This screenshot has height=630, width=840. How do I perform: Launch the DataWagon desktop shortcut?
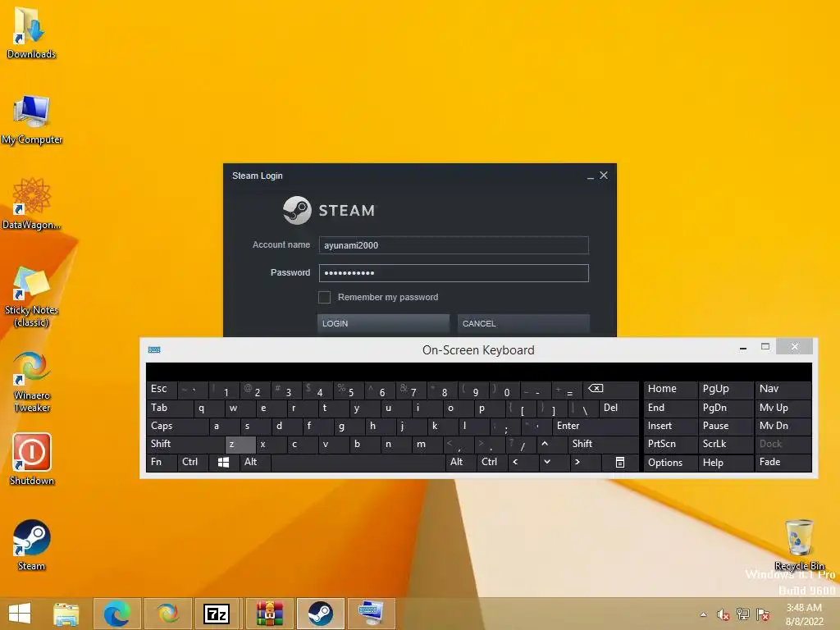pos(31,203)
